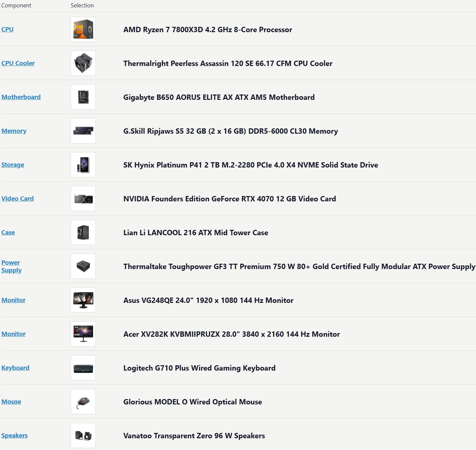Click the Logitech G710 Plus keyboard name
This screenshot has width=476, height=450.
pos(199,368)
